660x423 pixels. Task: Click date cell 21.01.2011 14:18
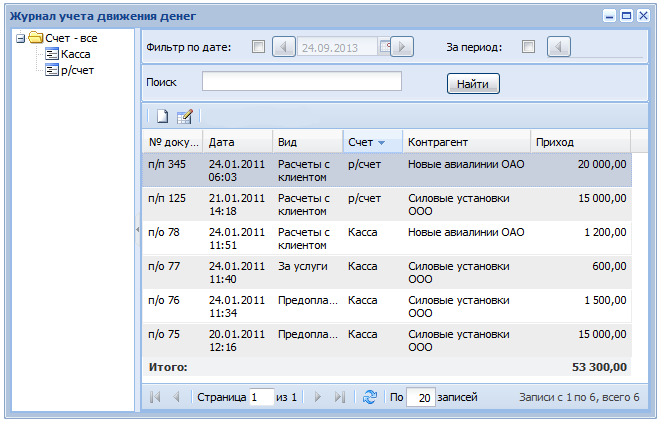point(237,205)
